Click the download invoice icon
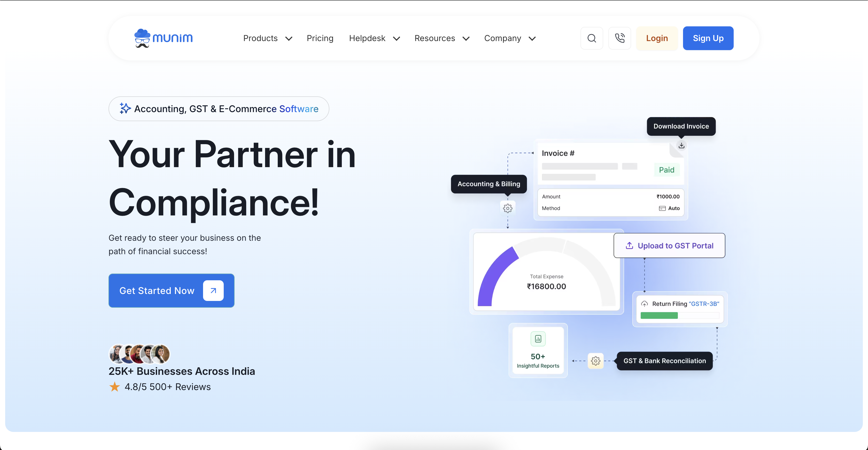 tap(681, 145)
